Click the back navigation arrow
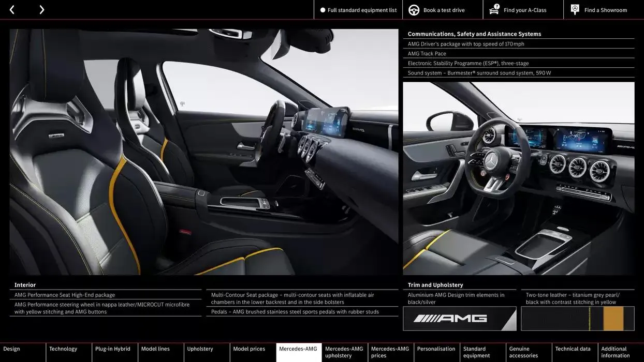The image size is (644, 362). [11, 9]
